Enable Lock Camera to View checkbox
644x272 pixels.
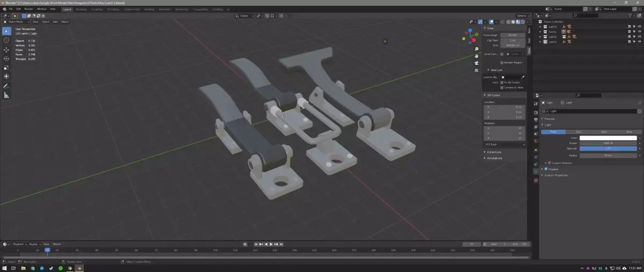point(501,87)
